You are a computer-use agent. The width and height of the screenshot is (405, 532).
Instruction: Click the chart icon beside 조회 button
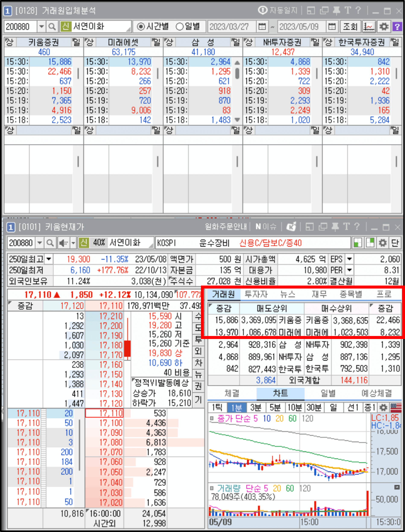[369, 27]
